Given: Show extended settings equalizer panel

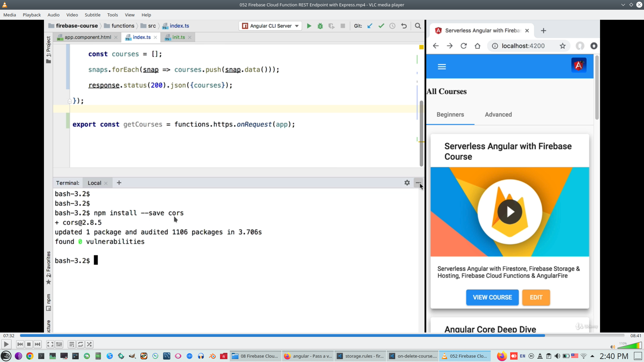Looking at the screenshot, I should tap(59, 344).
